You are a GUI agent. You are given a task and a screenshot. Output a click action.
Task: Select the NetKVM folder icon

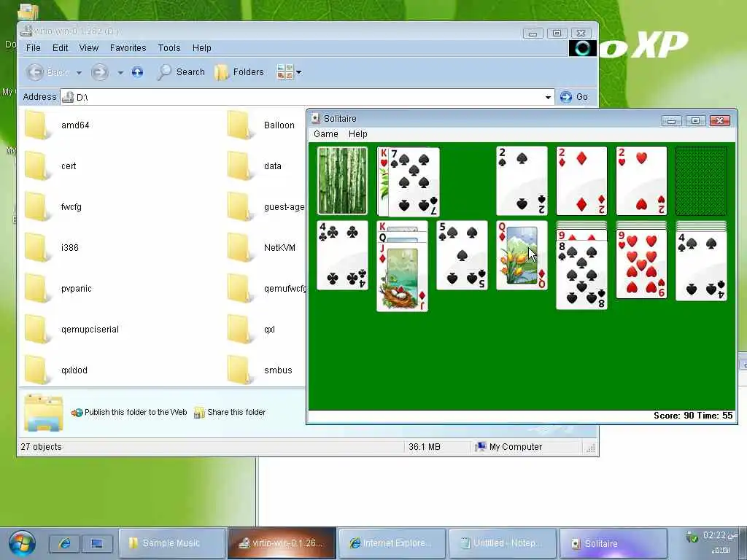point(239,248)
